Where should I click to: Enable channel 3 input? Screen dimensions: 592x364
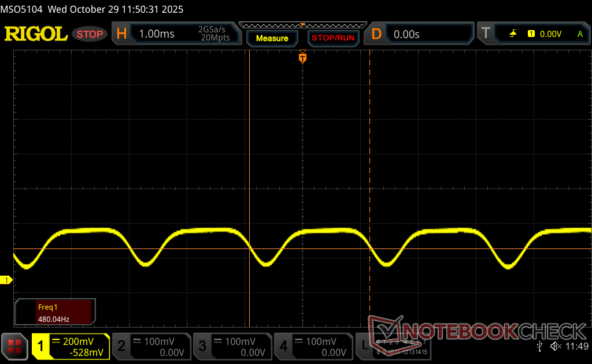232,347
